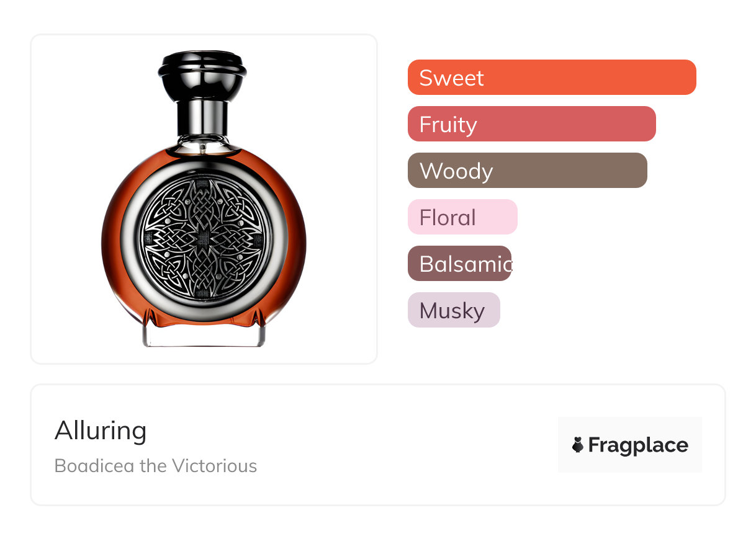
Task: Click the Balsamic accord bar
Action: [459, 264]
